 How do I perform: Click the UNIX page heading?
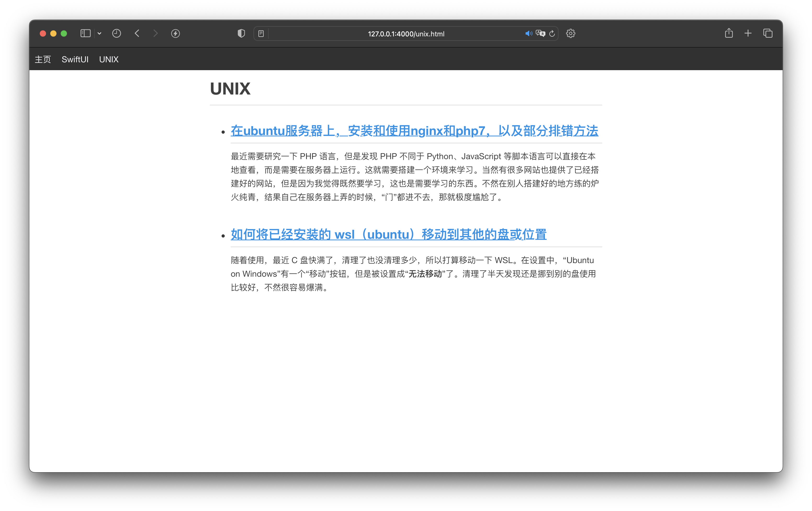coord(230,89)
